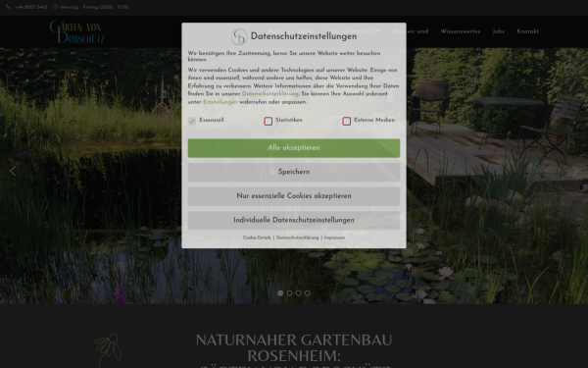The height and width of the screenshot is (368, 588).
Task: Follow the Datenschutzerklärung link in text
Action: [270, 94]
